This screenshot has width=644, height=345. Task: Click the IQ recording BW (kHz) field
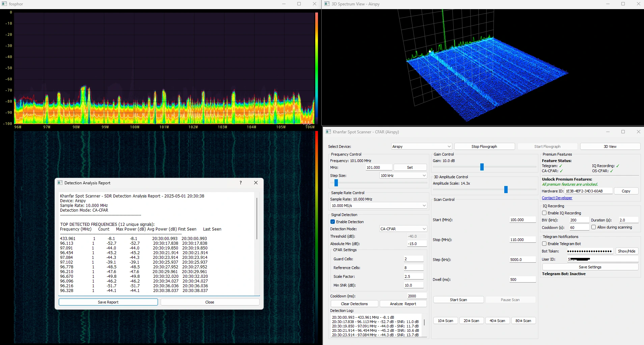[579, 220]
